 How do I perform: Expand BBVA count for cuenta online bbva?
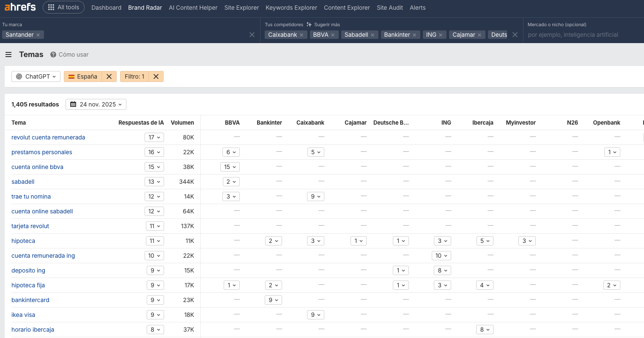coord(230,167)
